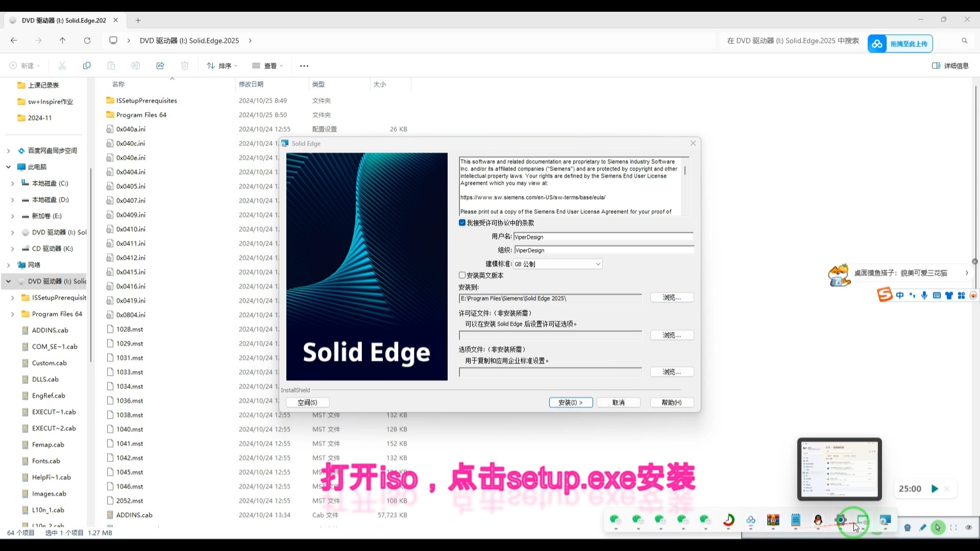Open the Sogou toolbox grid icon

[x=961, y=295]
